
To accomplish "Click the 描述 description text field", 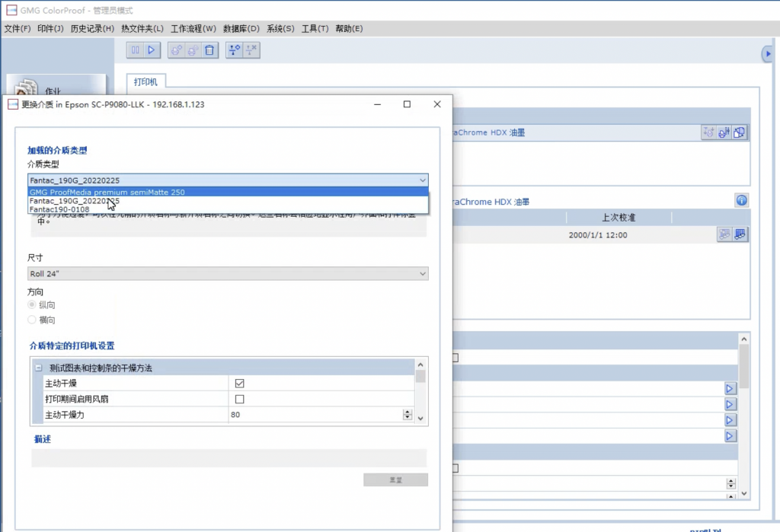I will pyautogui.click(x=229, y=458).
